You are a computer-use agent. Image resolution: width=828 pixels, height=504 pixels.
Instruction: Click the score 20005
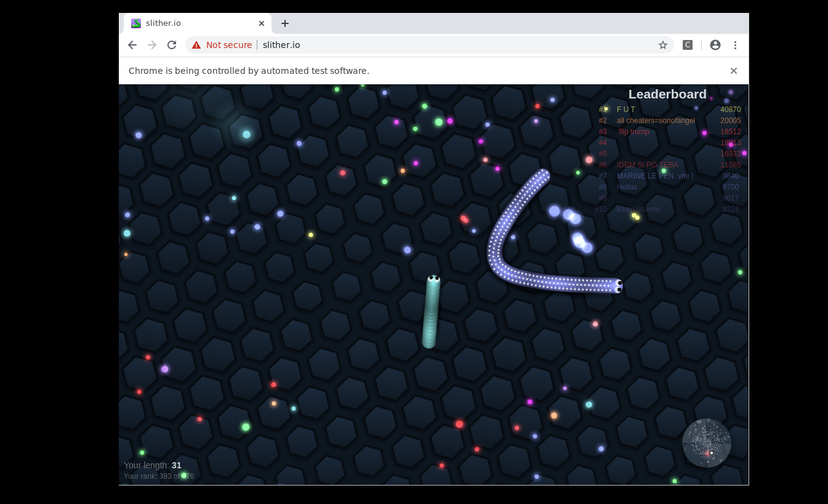[731, 121]
